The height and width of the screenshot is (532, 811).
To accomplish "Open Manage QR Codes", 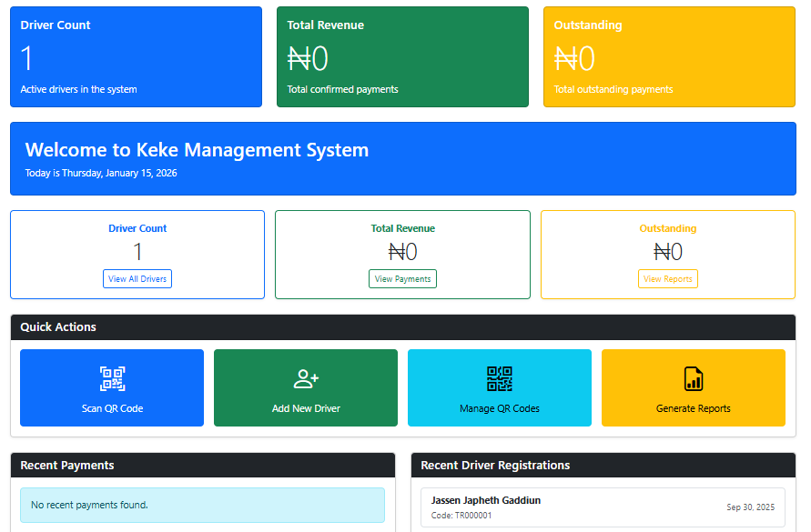I will coord(499,387).
